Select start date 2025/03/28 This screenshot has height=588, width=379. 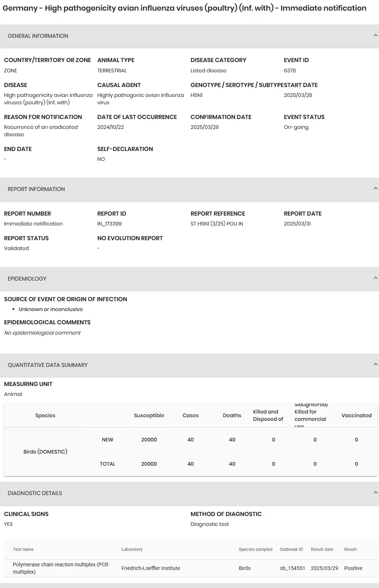(298, 95)
